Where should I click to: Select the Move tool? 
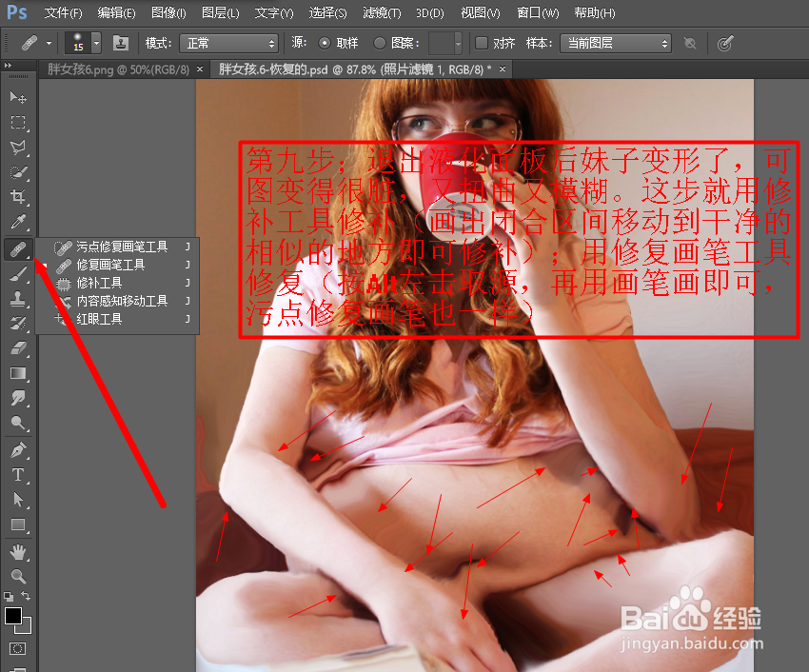click(19, 97)
